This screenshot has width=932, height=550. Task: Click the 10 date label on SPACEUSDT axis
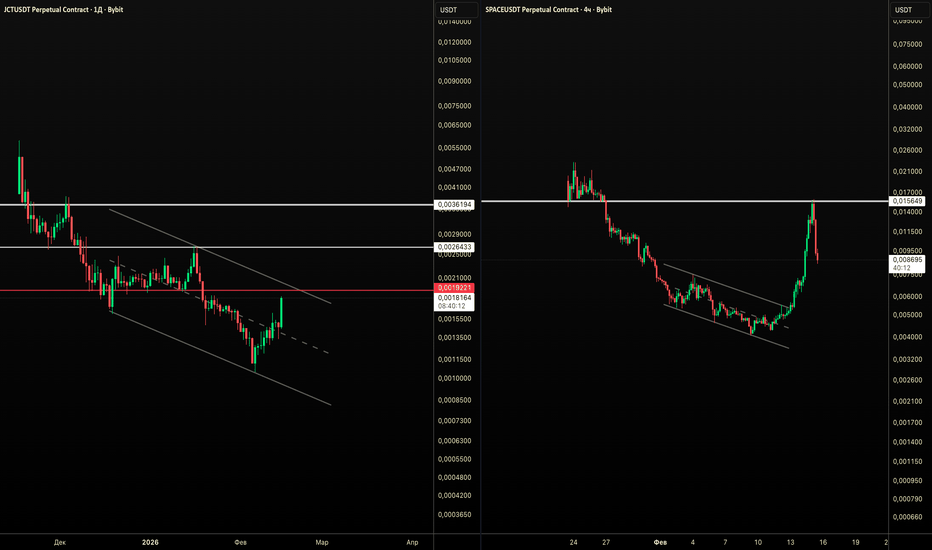[x=758, y=542]
